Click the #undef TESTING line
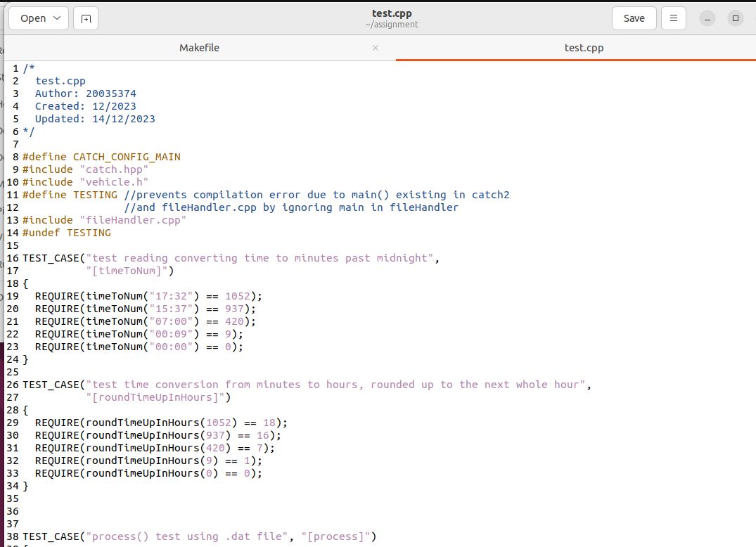756x547 pixels. pyautogui.click(x=67, y=232)
